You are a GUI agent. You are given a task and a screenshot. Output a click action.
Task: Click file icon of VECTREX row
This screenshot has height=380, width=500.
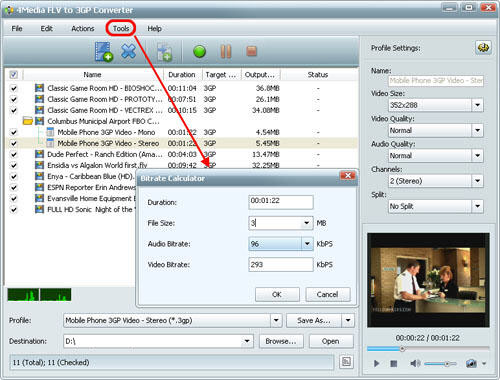coord(39,110)
